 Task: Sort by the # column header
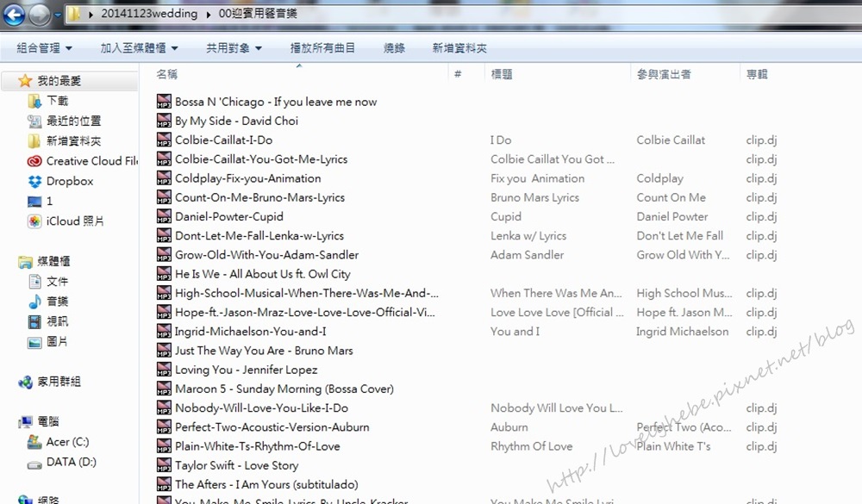click(x=458, y=74)
